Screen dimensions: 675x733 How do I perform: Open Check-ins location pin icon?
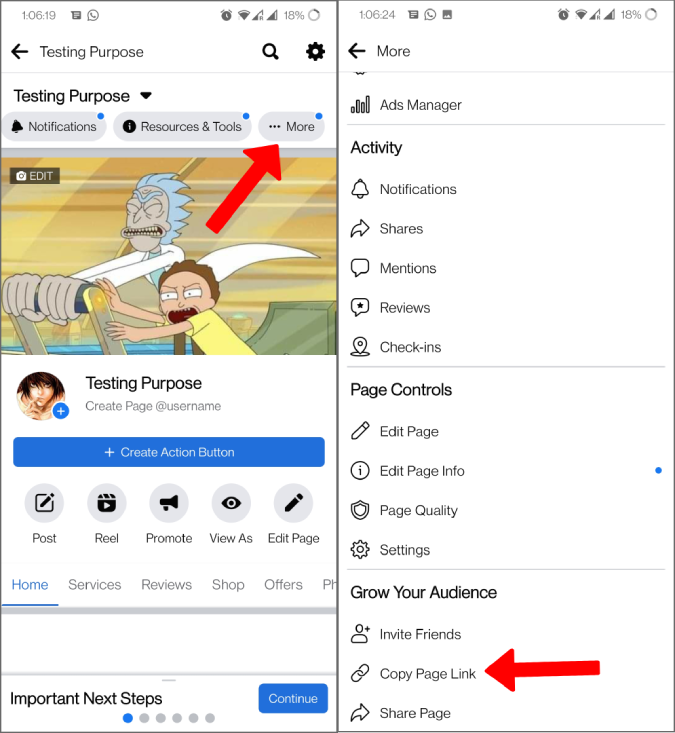[x=360, y=347]
